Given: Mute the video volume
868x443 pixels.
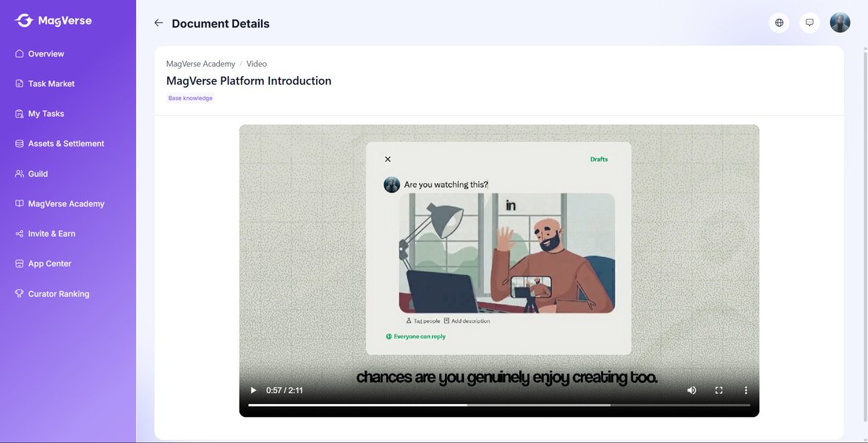Looking at the screenshot, I should 692,390.
